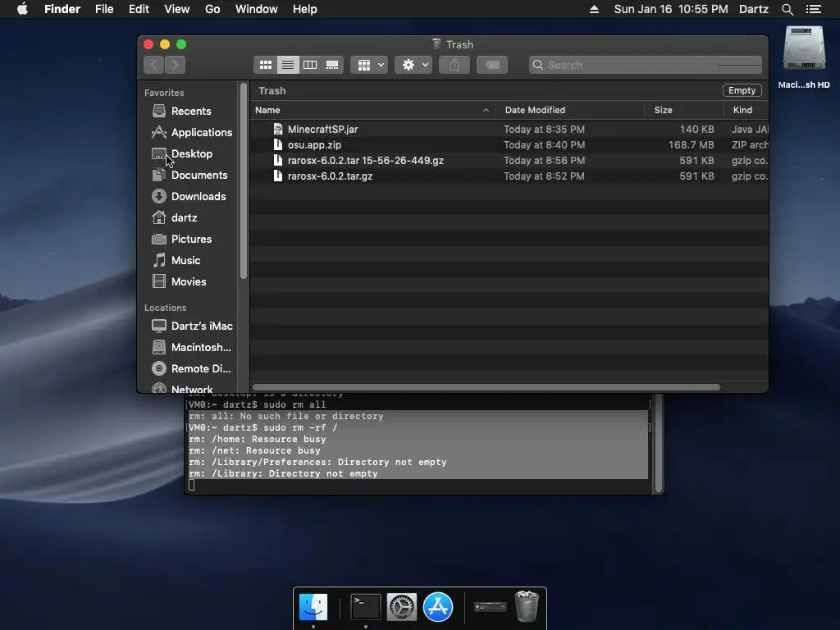Sort by the Name column header

[x=373, y=111]
